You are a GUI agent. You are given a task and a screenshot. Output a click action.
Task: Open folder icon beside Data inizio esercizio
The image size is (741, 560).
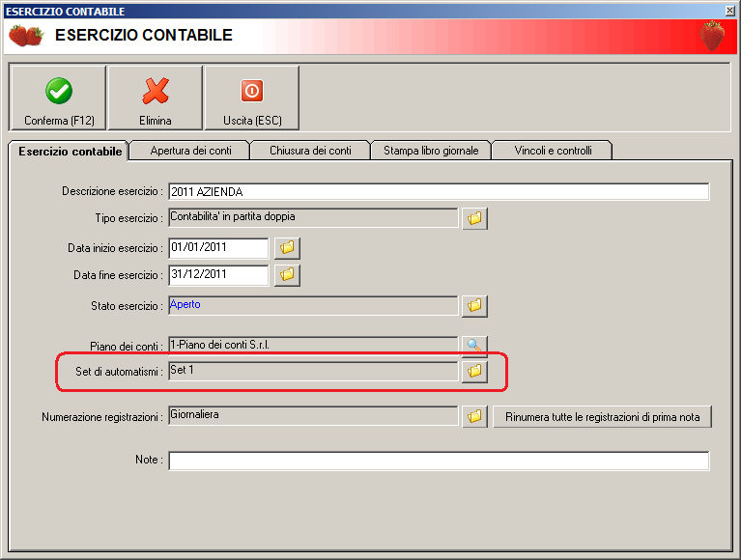[287, 248]
